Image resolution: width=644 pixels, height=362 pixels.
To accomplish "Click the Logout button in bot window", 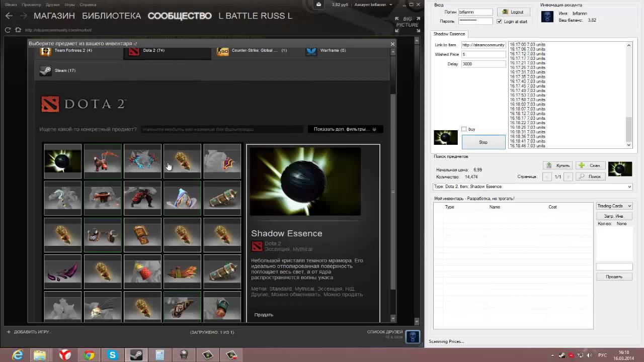I will (x=513, y=12).
